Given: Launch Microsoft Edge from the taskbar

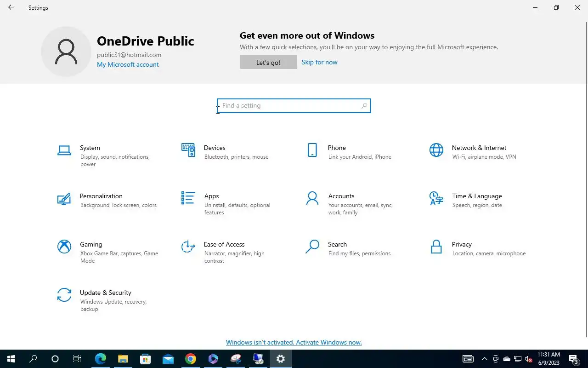Looking at the screenshot, I should coord(101,359).
